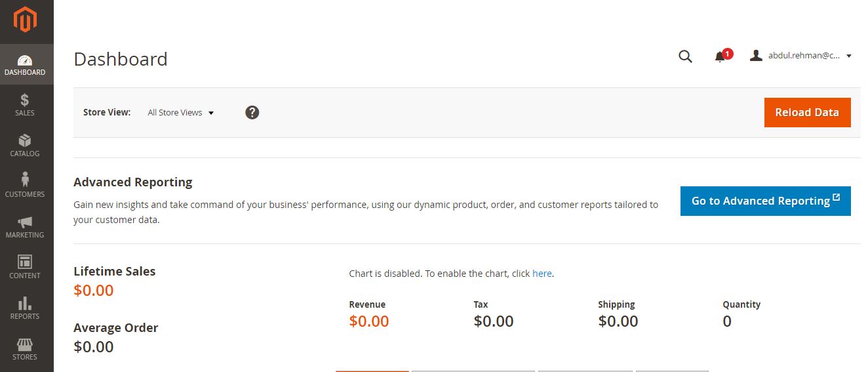This screenshot has width=868, height=372.
Task: Open the Dashboard sidebar item
Action: [25, 64]
